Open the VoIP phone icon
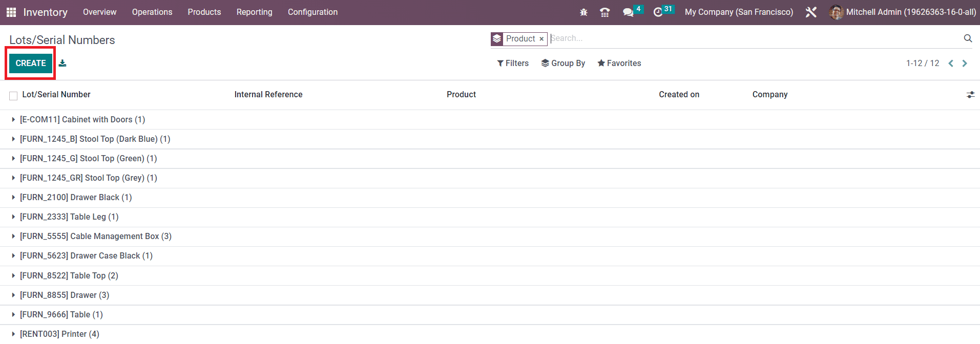This screenshot has height=344, width=980. pos(604,12)
